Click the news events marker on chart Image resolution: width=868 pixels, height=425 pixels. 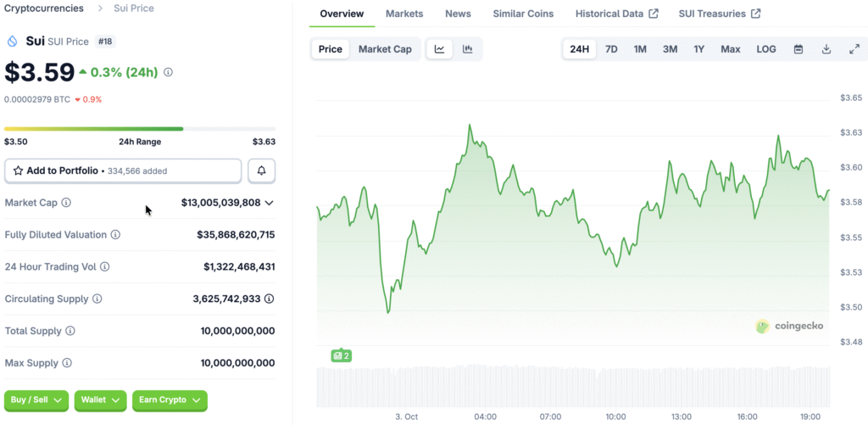tap(341, 355)
